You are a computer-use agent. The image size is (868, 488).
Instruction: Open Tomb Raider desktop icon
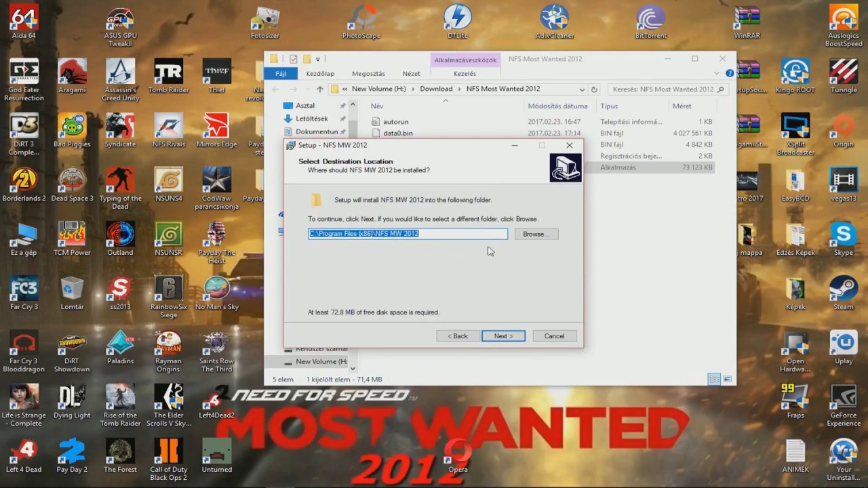pyautogui.click(x=168, y=77)
